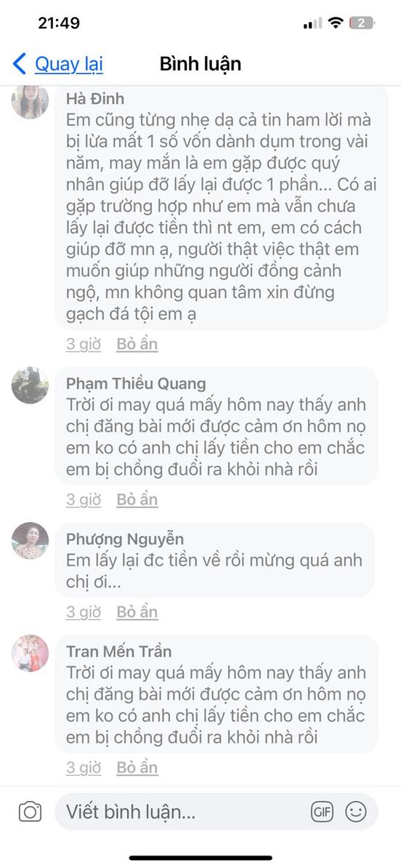Viewport: 401px width, 868px height.
Task: Unhide Tran Mến Trần's comment with Bỏ ẩn
Action: (x=137, y=768)
